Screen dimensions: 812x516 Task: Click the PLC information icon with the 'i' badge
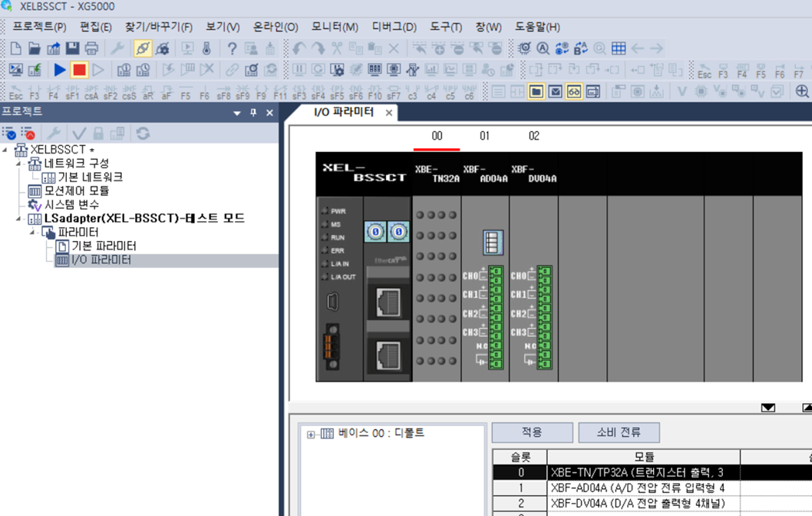point(124,69)
